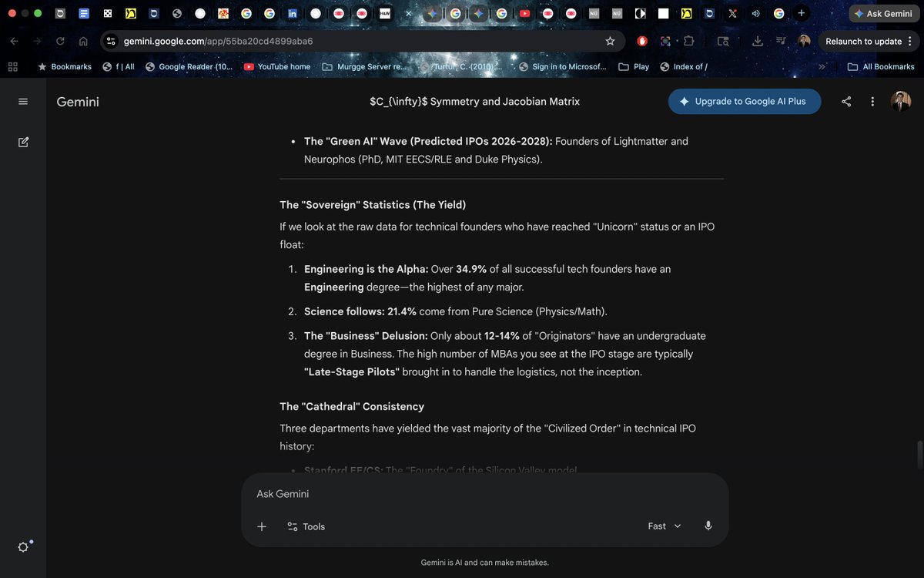Viewport: 924px width, 578px height.
Task: Reload the page
Action: 60,42
